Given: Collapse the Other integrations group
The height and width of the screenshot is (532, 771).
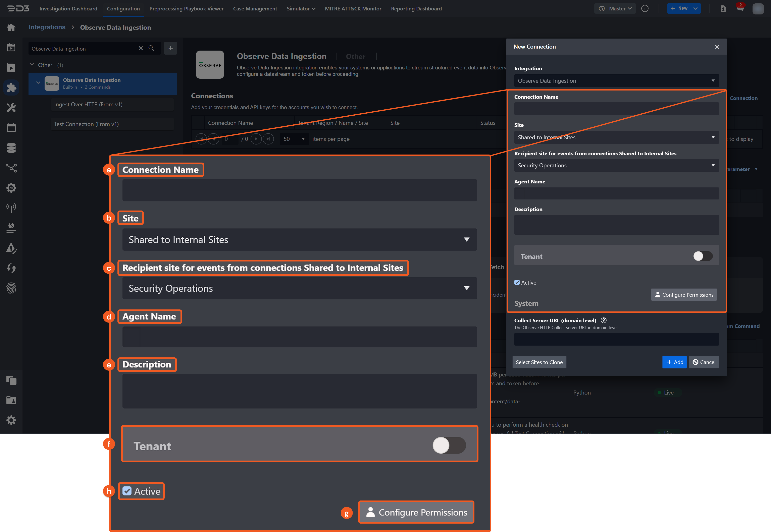Looking at the screenshot, I should (x=32, y=65).
